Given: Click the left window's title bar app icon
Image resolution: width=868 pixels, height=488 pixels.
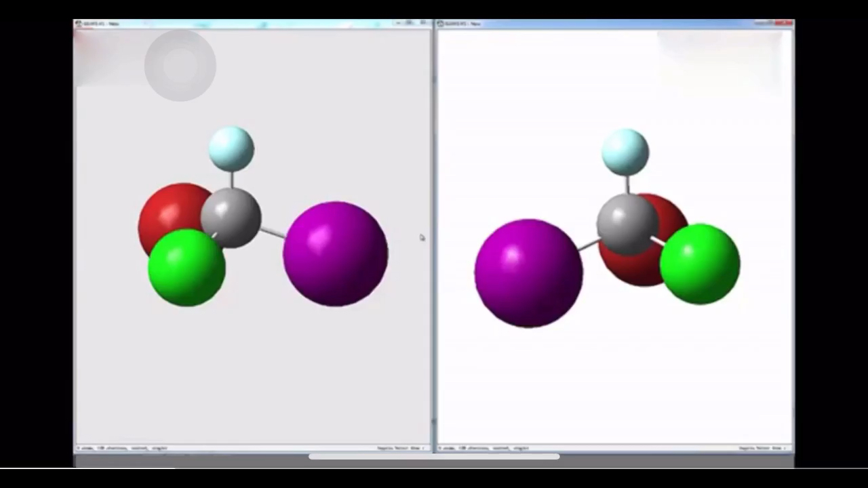Looking at the screenshot, I should click(79, 24).
